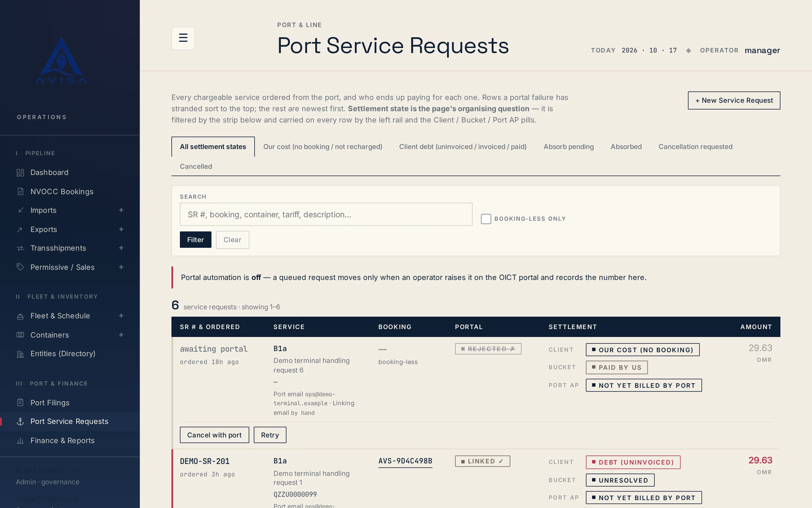Image resolution: width=812 pixels, height=508 pixels.
Task: Switch to the Client debt tab
Action: pos(463,146)
